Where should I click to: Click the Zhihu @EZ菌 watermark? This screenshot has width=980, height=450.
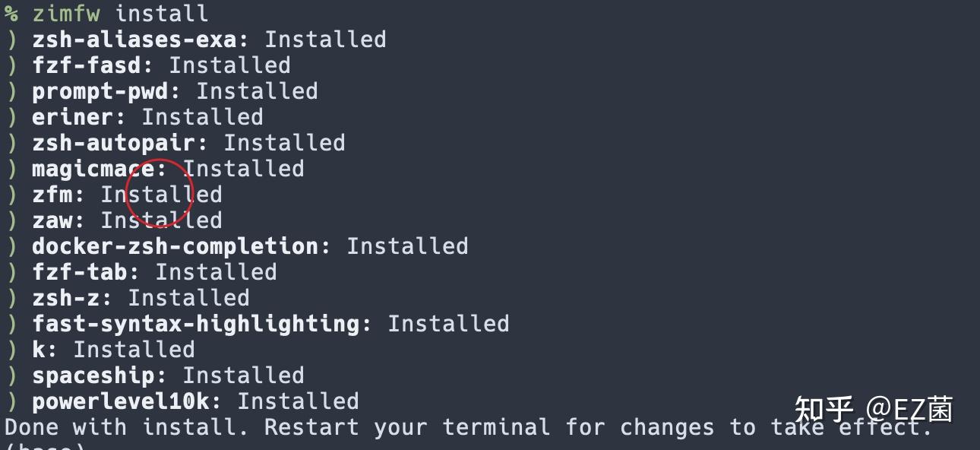point(873,410)
